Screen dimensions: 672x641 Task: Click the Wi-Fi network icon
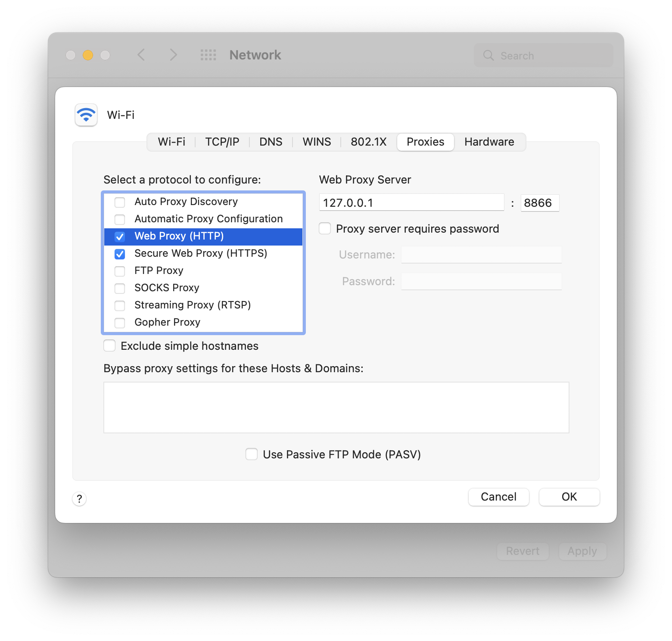(86, 115)
